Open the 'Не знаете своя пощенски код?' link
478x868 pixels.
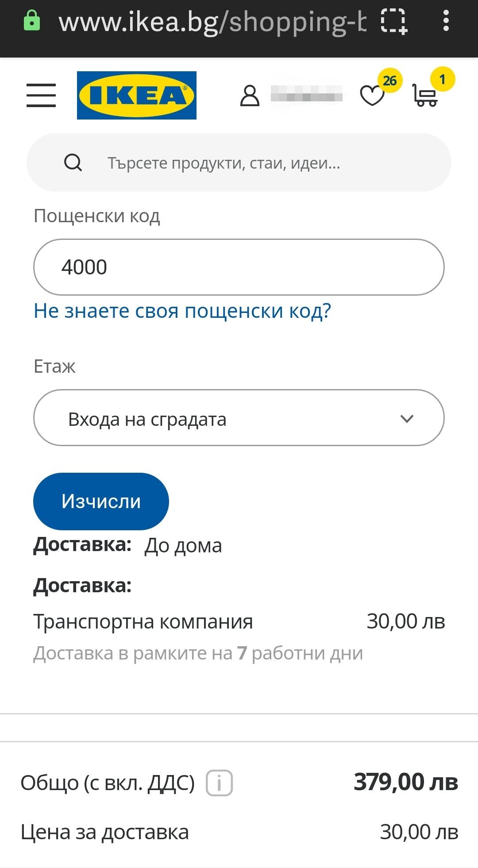pyautogui.click(x=182, y=311)
